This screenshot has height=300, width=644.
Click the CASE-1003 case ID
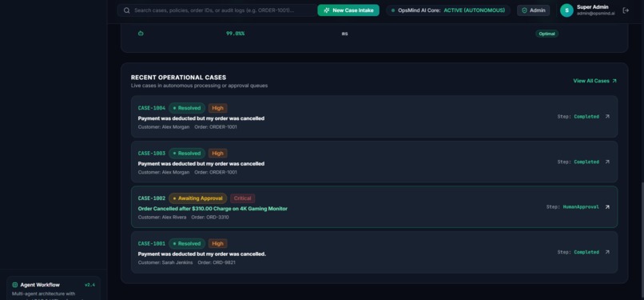pos(152,154)
